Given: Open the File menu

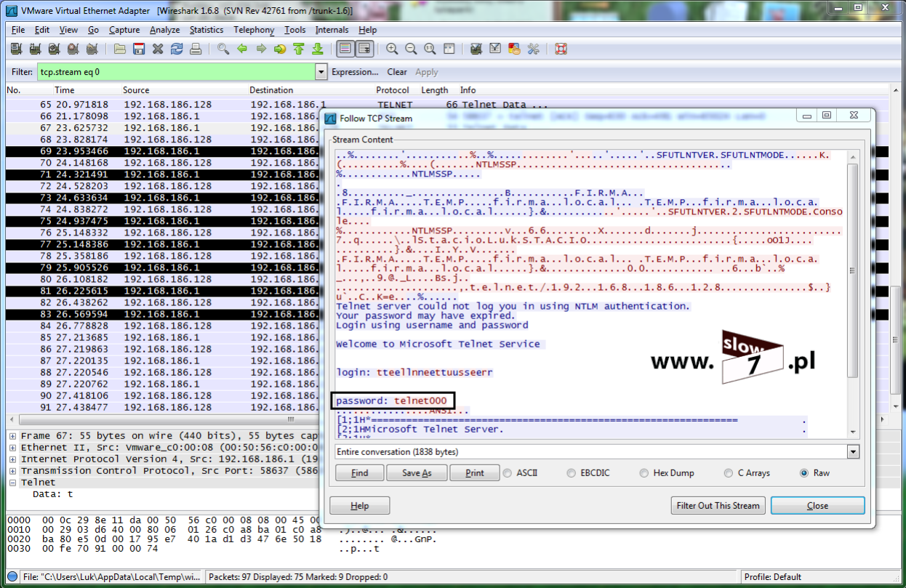Looking at the screenshot, I should 18,30.
